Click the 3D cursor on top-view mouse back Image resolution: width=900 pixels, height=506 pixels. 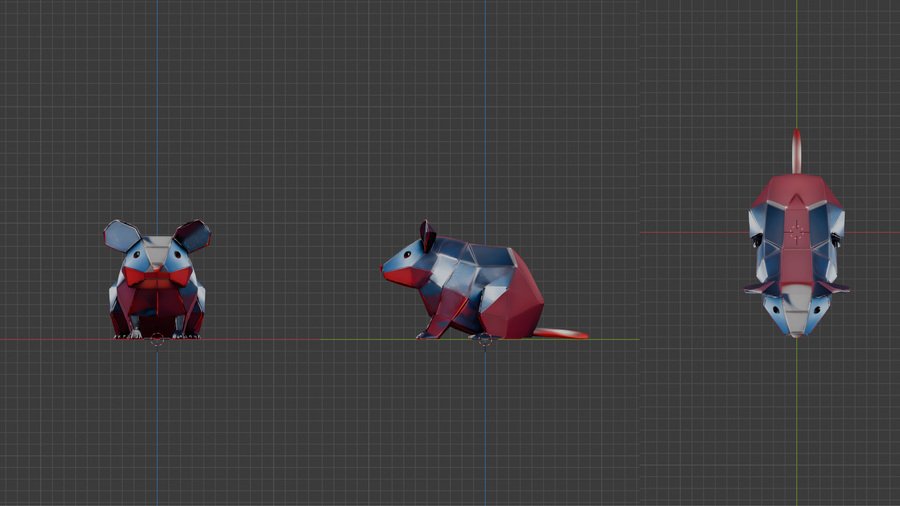(796, 232)
